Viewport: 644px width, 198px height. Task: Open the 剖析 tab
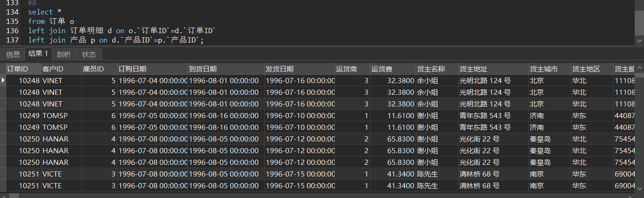coord(64,54)
